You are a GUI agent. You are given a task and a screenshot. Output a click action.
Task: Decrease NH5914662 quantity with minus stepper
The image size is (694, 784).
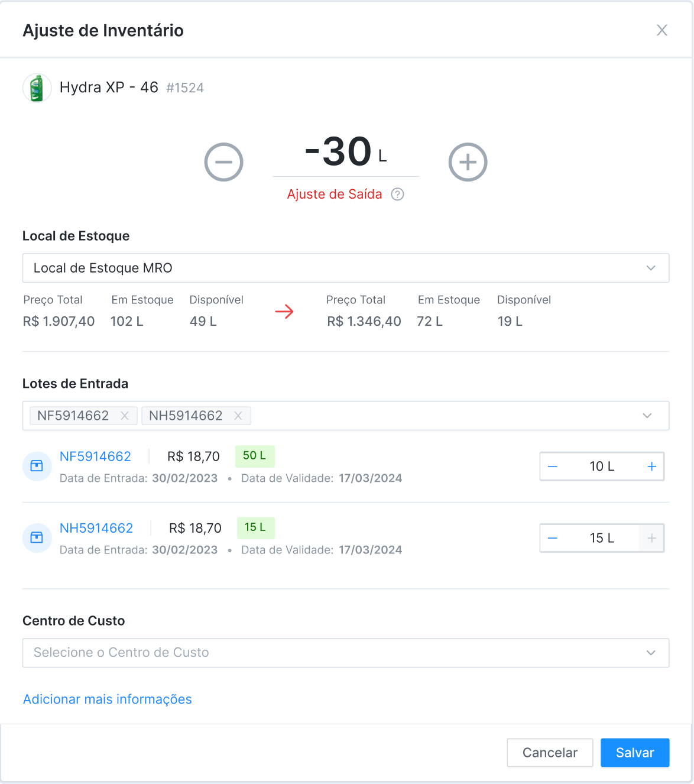553,538
